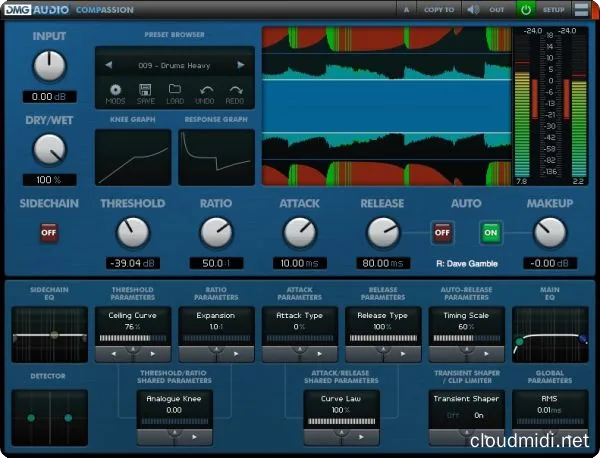600x458 pixels.
Task: Click the Main EQ green band node
Action: pos(519,342)
